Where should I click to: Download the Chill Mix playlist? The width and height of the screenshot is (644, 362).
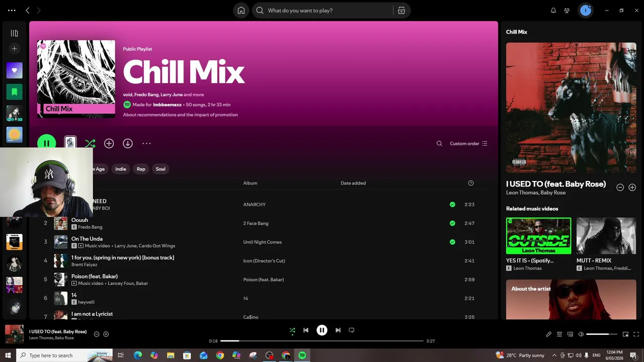(128, 143)
